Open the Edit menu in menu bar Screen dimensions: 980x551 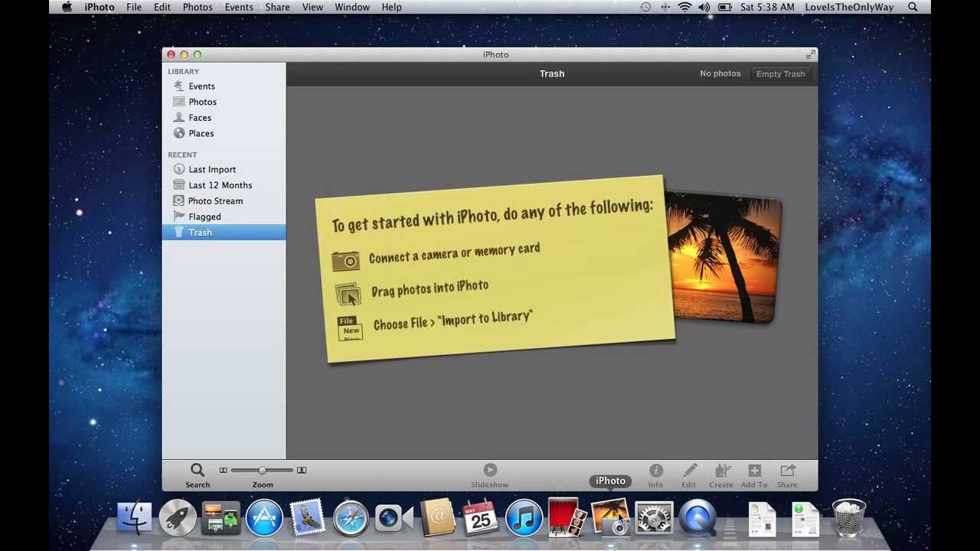[x=162, y=7]
